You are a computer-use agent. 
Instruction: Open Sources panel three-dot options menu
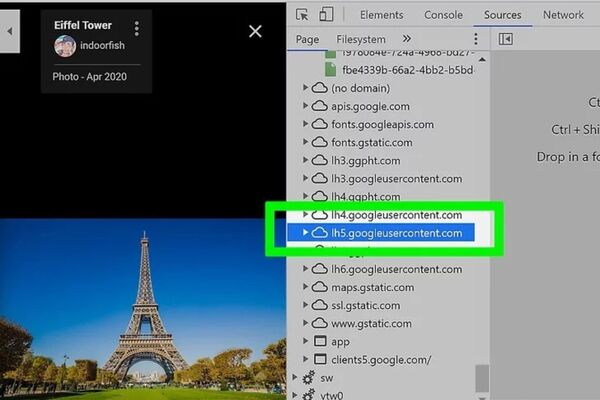[x=475, y=39]
